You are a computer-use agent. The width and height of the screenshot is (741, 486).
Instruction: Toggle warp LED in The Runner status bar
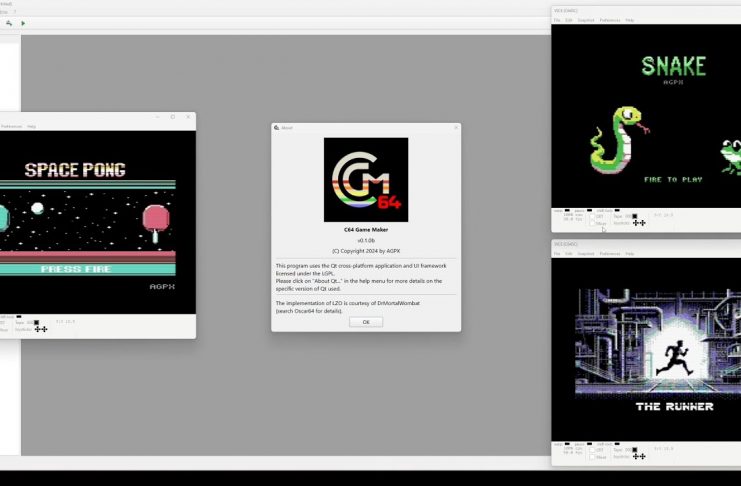[567, 444]
